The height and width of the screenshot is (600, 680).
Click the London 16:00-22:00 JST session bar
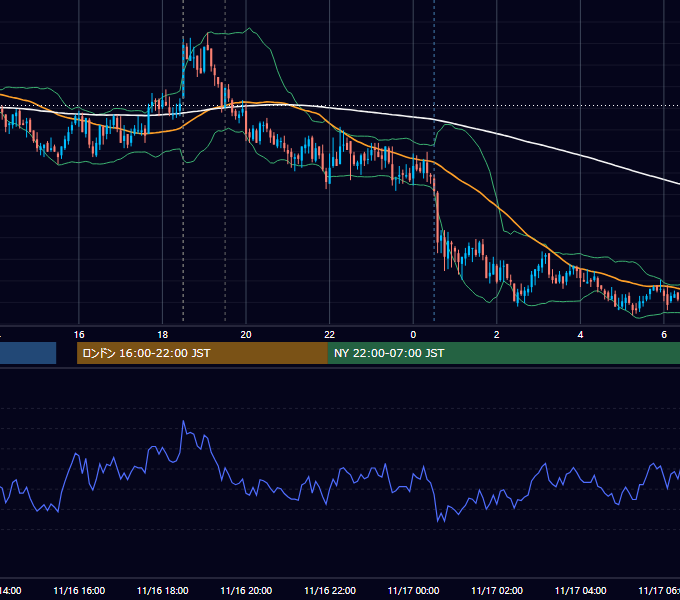[x=202, y=353]
